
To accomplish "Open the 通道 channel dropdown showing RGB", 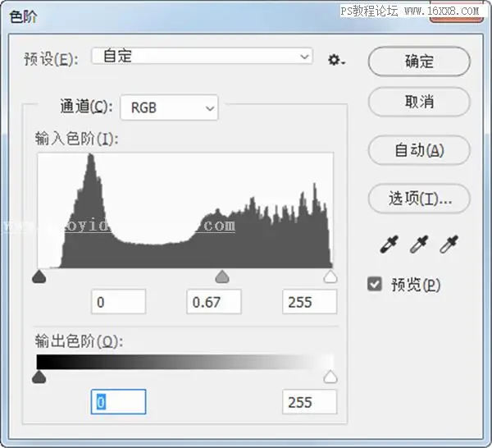I will (169, 107).
